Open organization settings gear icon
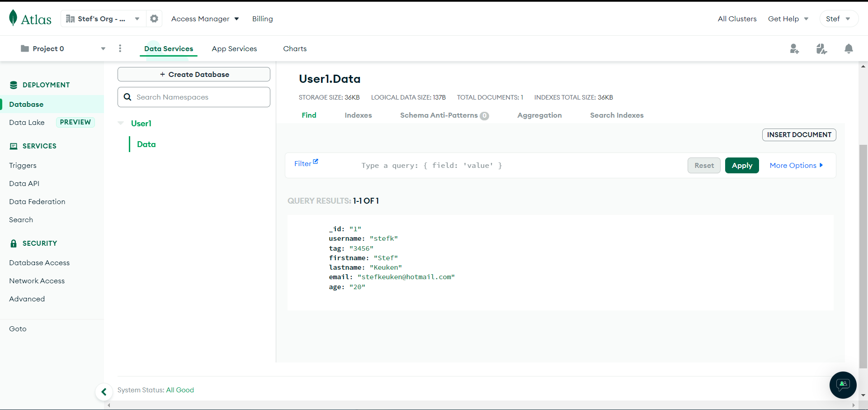 [154, 19]
